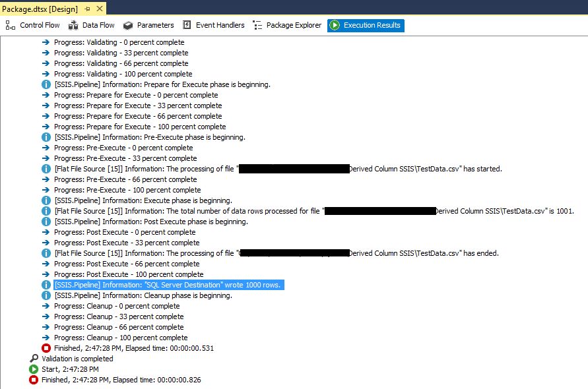The width and height of the screenshot is (588, 389).
Task: Click info icon beside 'Prepare for Execute phase is beginning'
Action: [46, 84]
